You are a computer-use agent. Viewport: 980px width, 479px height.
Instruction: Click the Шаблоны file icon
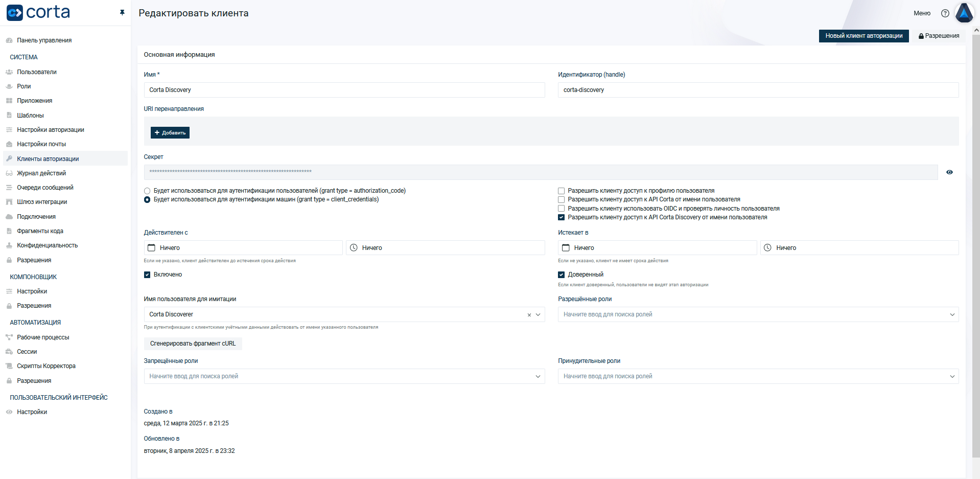[9, 116]
